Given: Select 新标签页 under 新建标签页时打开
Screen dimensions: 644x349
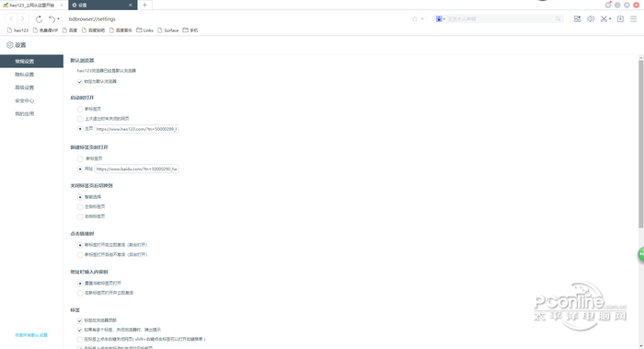Looking at the screenshot, I should point(80,158).
